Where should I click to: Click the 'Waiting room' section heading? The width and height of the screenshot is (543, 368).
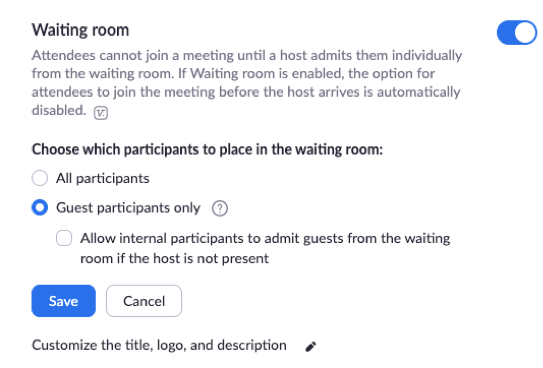coord(80,30)
